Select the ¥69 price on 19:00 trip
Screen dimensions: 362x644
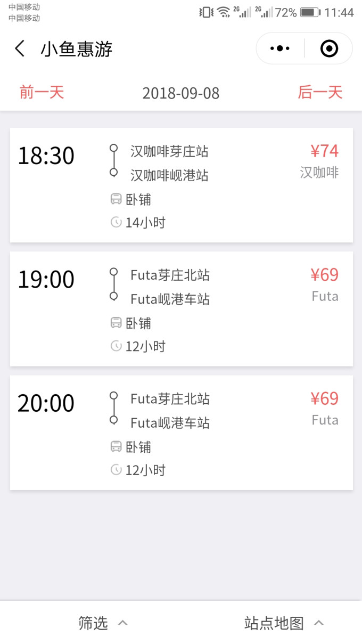tap(324, 275)
